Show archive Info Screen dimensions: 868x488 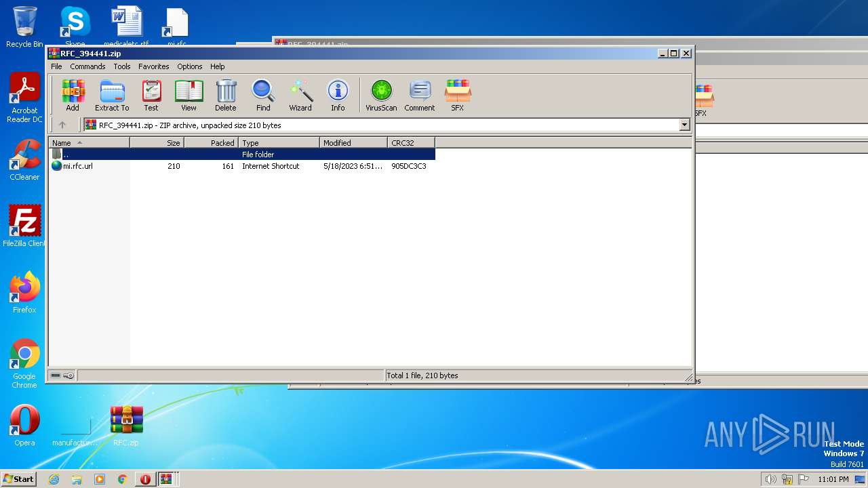pyautogui.click(x=338, y=95)
